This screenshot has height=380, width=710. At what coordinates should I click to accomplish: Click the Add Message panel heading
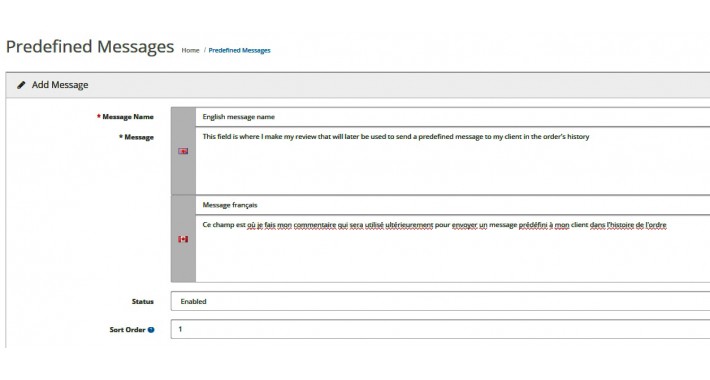[x=60, y=85]
